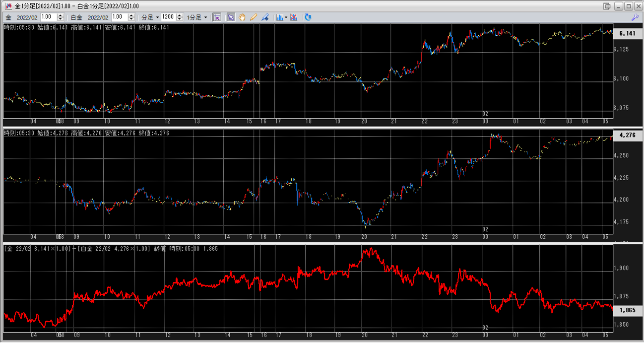Select the pencil drawing tool
This screenshot has width=644, height=343.
point(254,17)
